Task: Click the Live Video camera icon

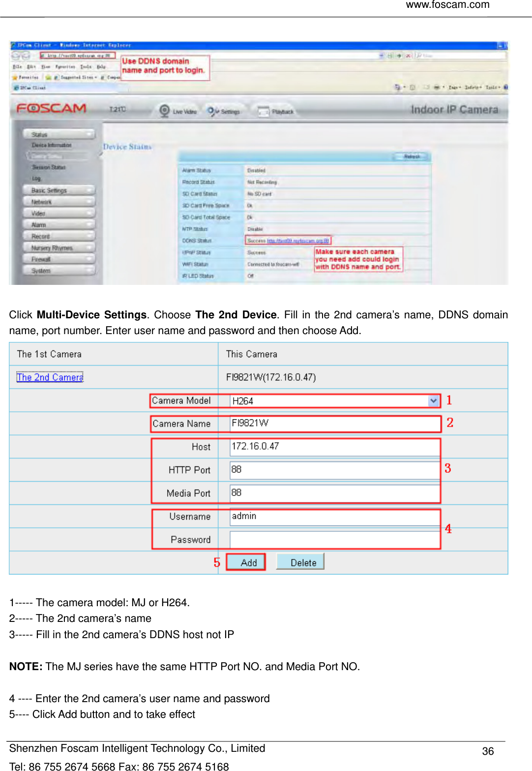Action: (x=164, y=111)
